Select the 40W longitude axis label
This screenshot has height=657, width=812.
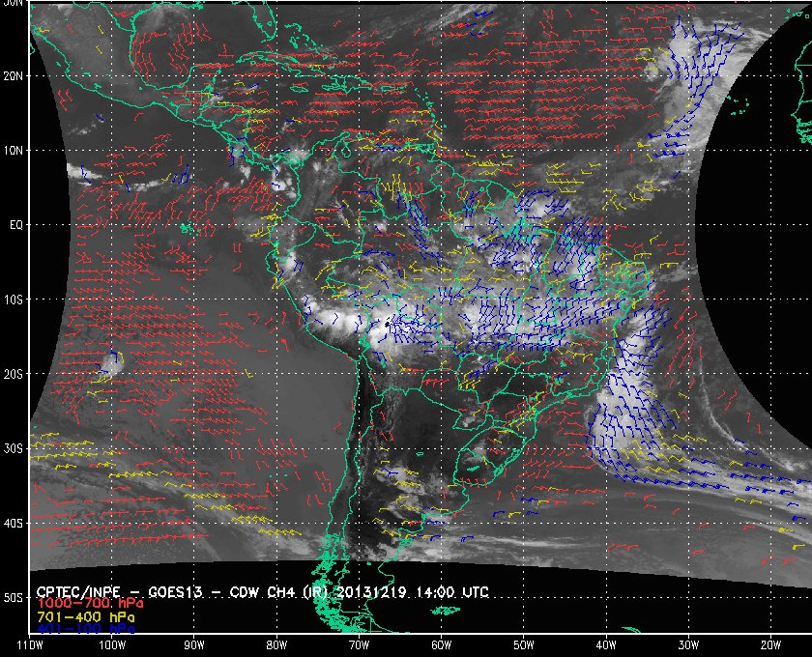(605, 644)
